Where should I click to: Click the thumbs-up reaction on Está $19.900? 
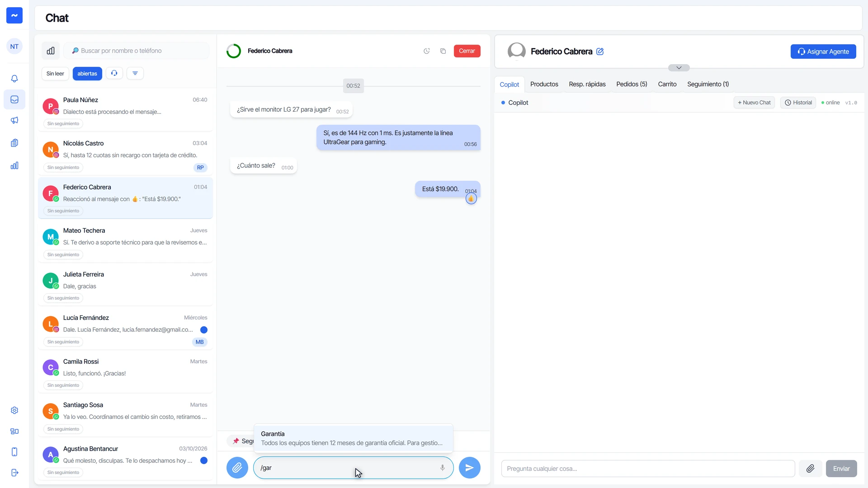click(471, 199)
